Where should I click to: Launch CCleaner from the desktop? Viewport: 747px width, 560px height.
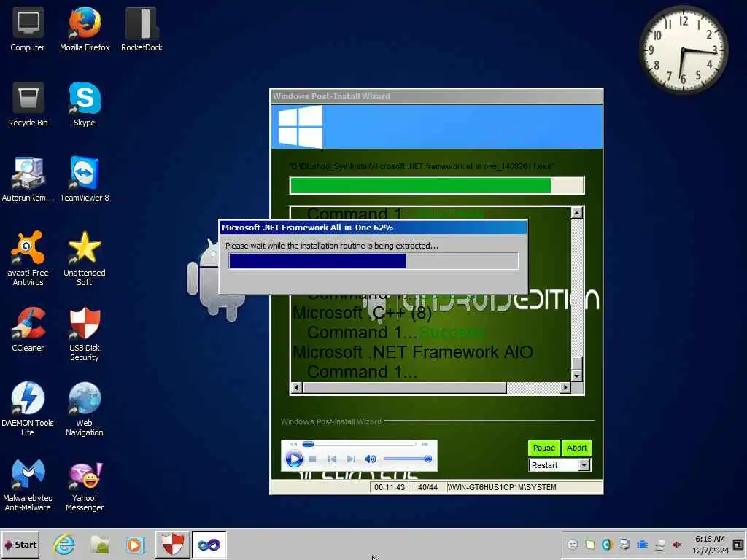28,330
